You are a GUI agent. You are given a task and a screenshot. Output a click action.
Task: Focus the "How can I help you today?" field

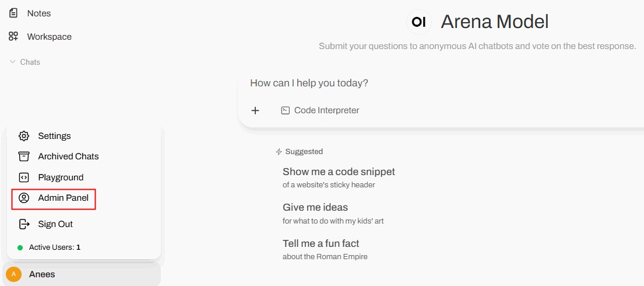point(408,83)
